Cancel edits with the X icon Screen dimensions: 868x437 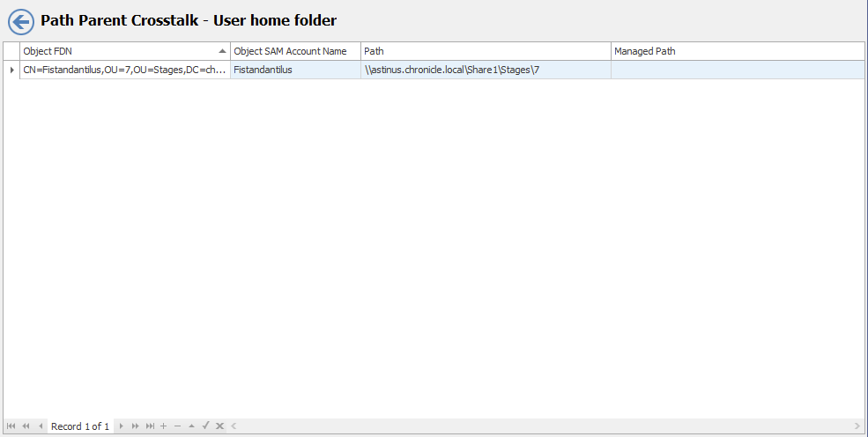coord(219,426)
